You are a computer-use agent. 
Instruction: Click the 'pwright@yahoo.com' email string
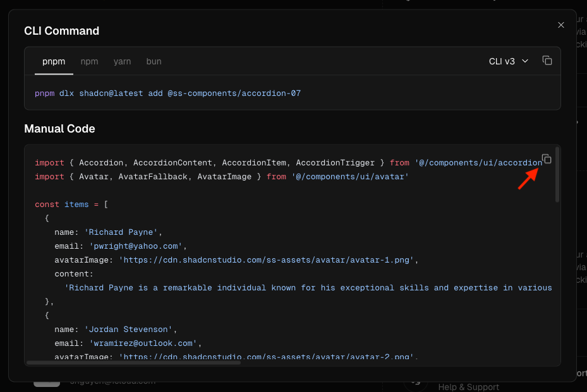[x=135, y=246]
